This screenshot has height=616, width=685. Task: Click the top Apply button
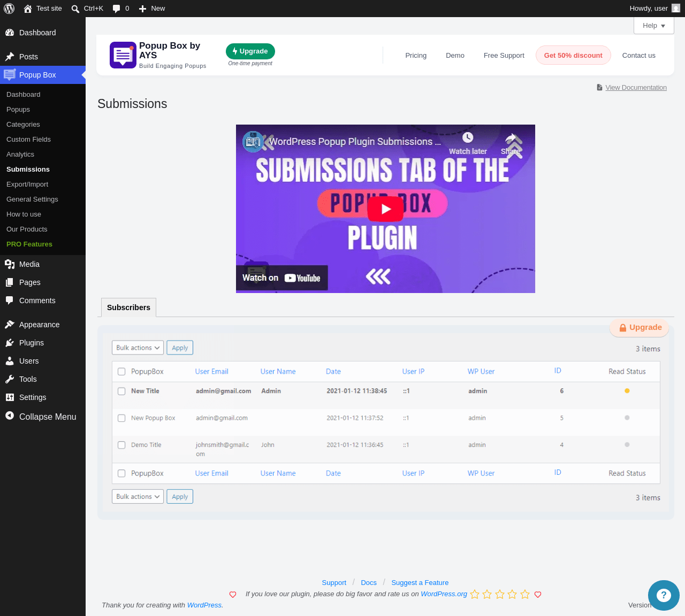coord(180,348)
